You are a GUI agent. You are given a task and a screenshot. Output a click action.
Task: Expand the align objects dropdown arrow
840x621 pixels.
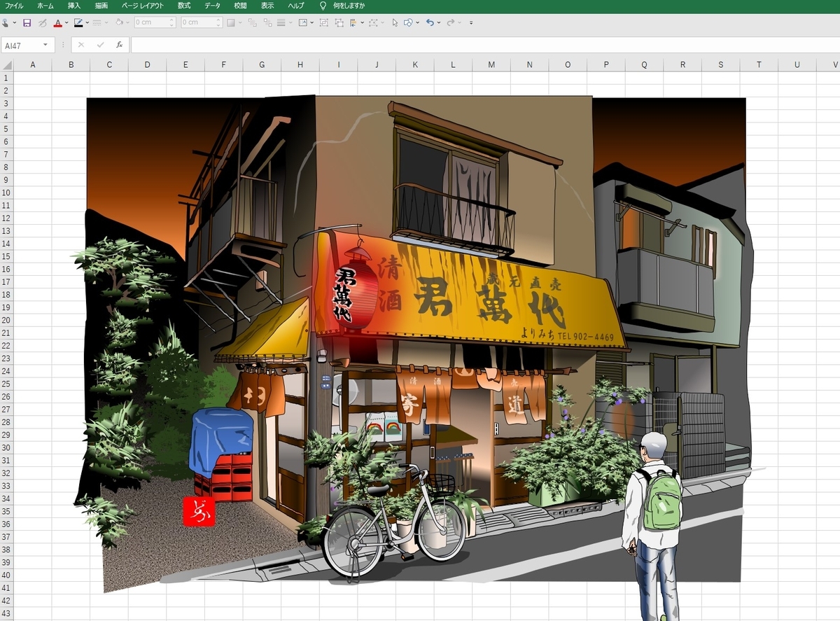click(290, 22)
